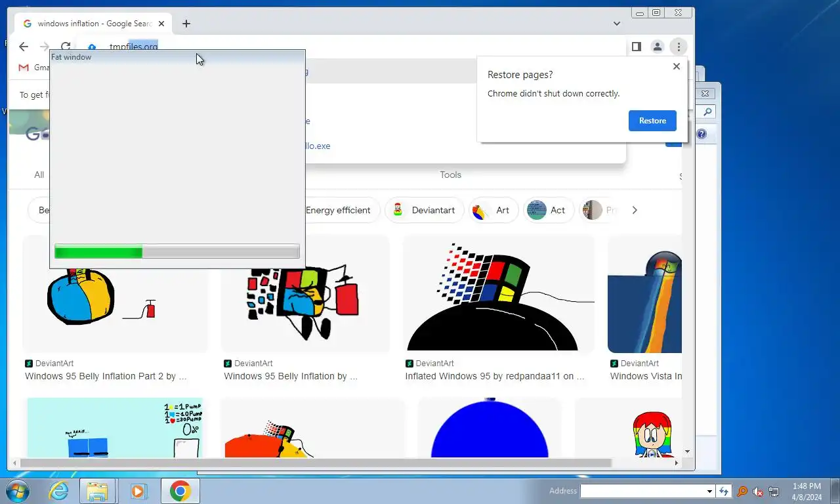Click the search magnifier in background window
The width and height of the screenshot is (840, 504).
707,112
